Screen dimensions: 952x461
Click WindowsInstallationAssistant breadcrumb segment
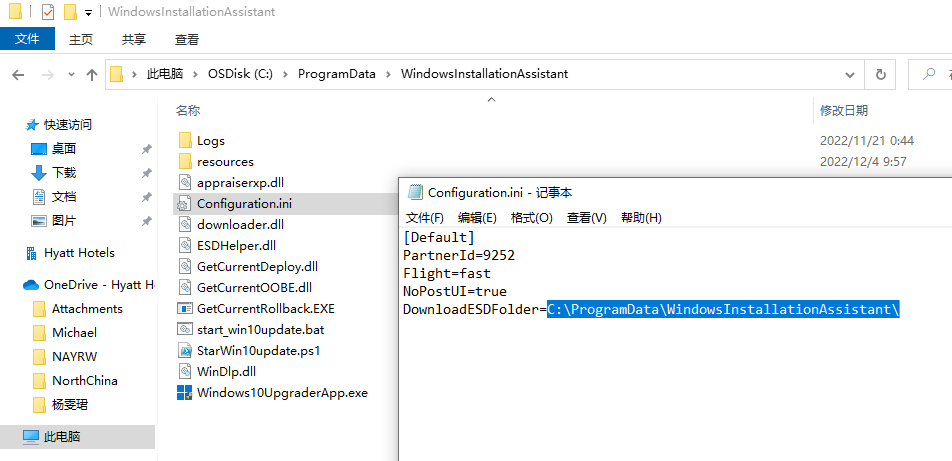coord(484,74)
